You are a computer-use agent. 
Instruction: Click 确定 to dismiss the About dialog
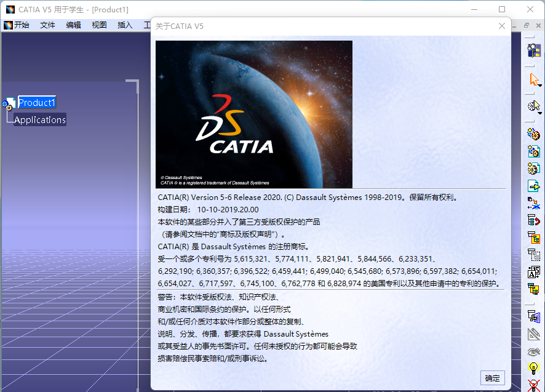(x=492, y=378)
